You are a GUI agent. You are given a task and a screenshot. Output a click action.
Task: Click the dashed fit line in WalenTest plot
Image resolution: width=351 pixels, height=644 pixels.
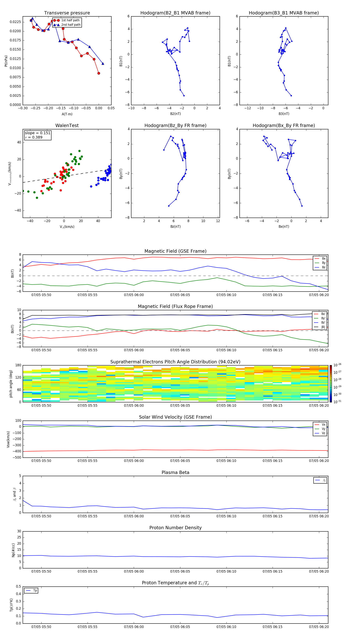pos(67,176)
